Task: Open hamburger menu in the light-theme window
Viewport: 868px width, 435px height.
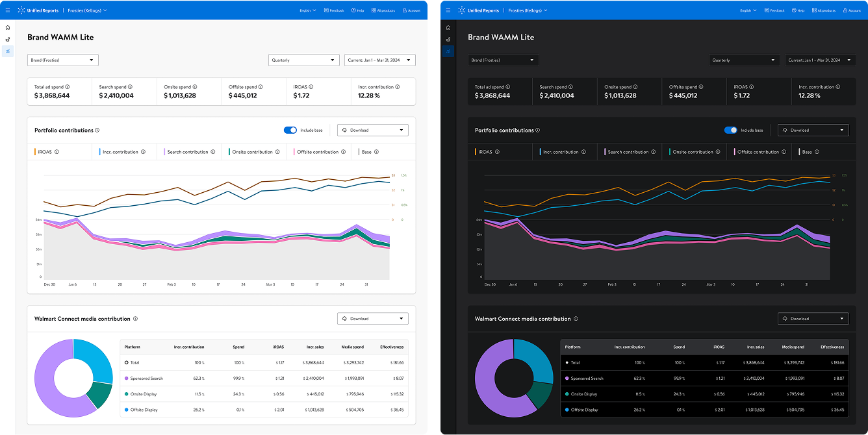Action: [x=8, y=10]
